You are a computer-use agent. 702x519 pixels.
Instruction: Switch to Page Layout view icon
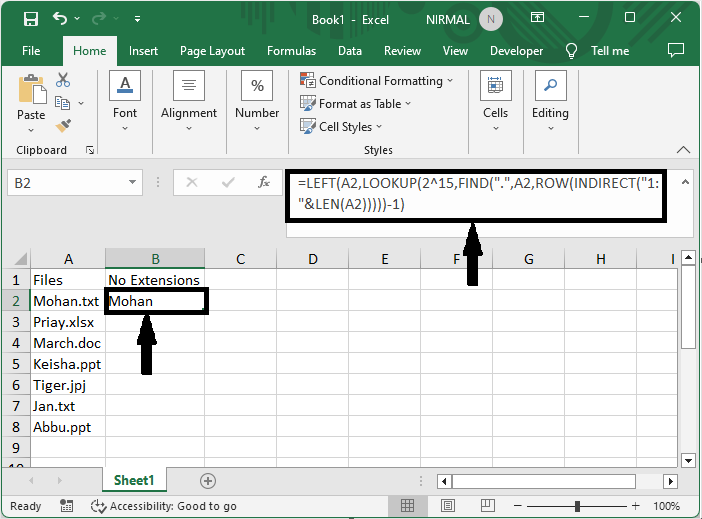(448, 506)
